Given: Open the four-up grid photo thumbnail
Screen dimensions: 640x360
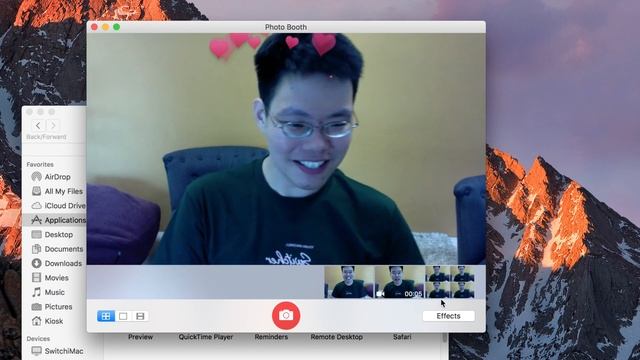Looking at the screenshot, I should pos(450,282).
